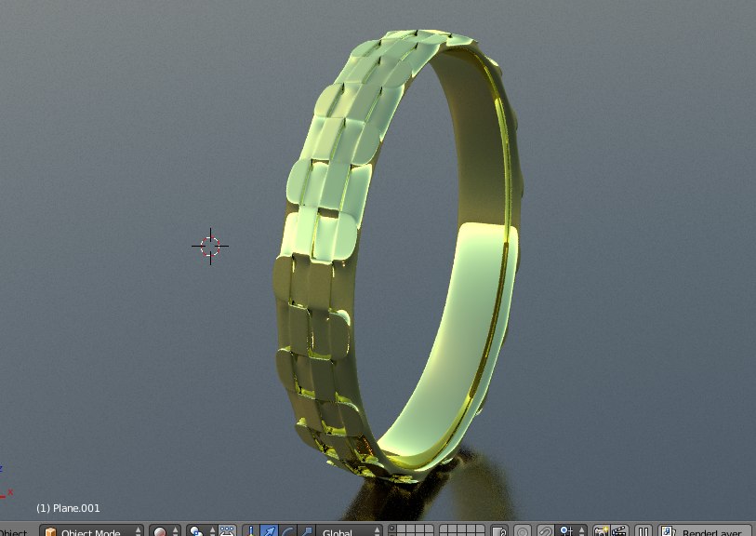756x536 pixels.
Task: Pause the viewport render preview
Action: pos(643,532)
